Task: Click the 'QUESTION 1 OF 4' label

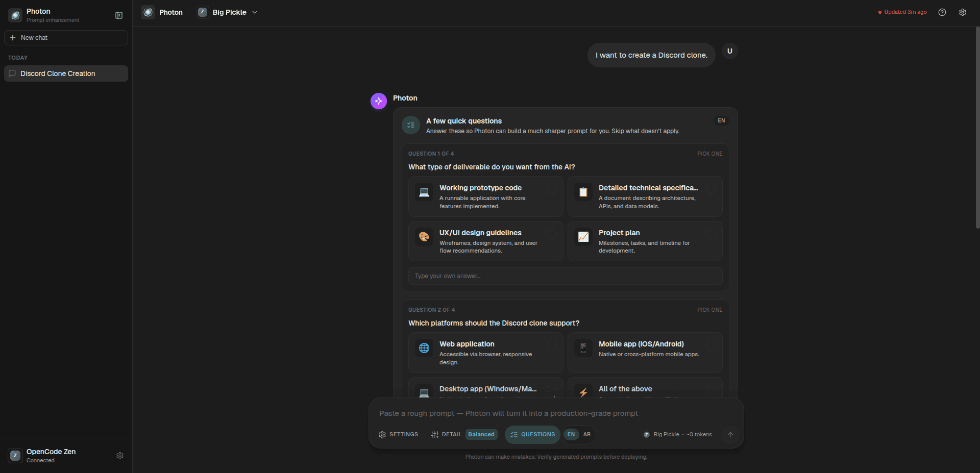Action: [x=431, y=154]
